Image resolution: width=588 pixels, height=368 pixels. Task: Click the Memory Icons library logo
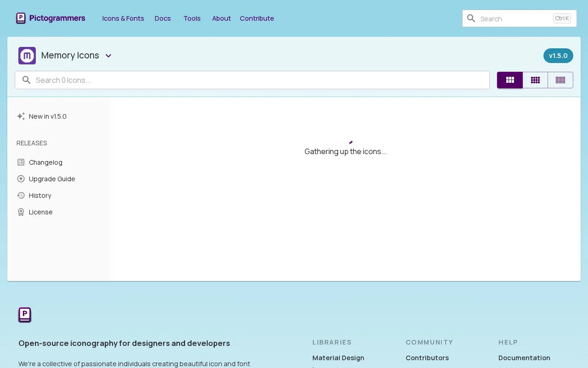click(27, 56)
